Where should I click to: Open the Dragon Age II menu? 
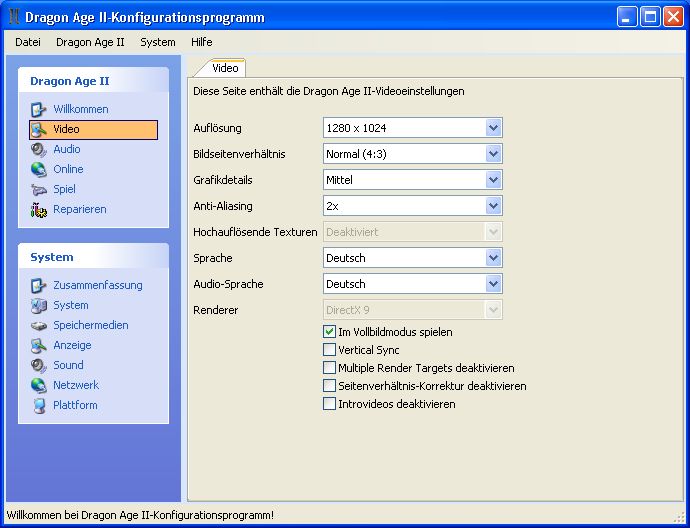coord(90,42)
